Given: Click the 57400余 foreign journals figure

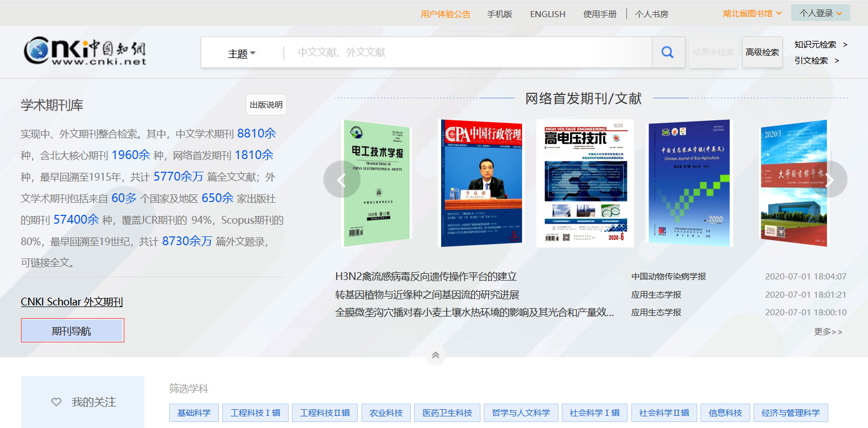Looking at the screenshot, I should pos(76,220).
